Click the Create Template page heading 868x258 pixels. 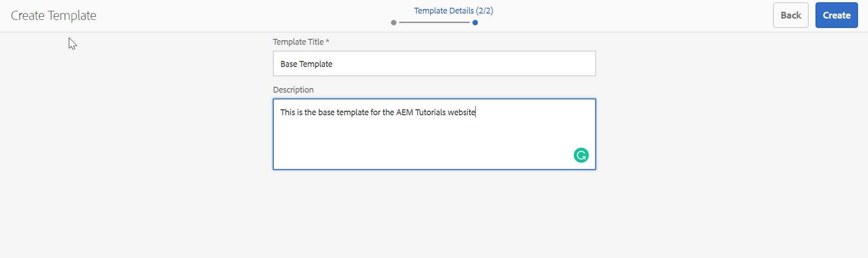point(53,15)
